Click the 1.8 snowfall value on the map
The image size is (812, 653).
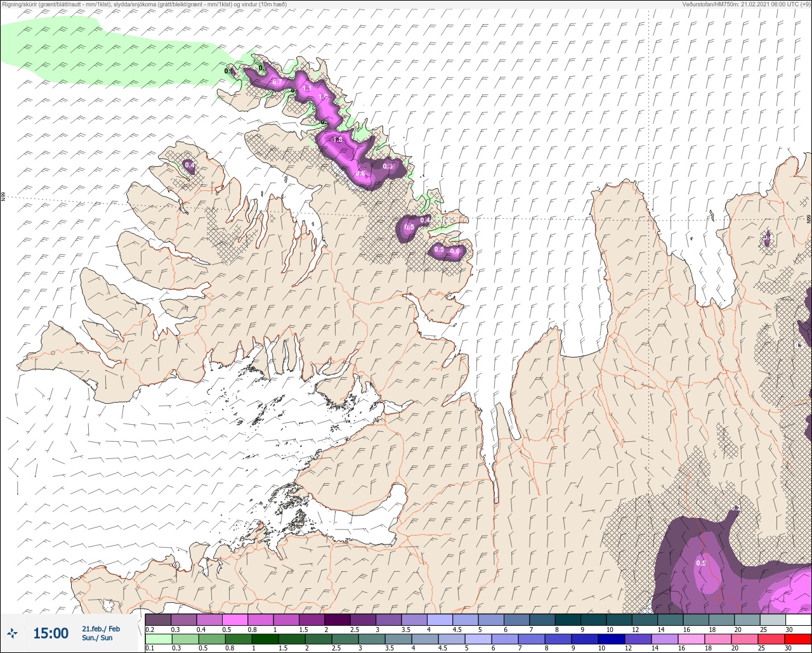coord(337,139)
